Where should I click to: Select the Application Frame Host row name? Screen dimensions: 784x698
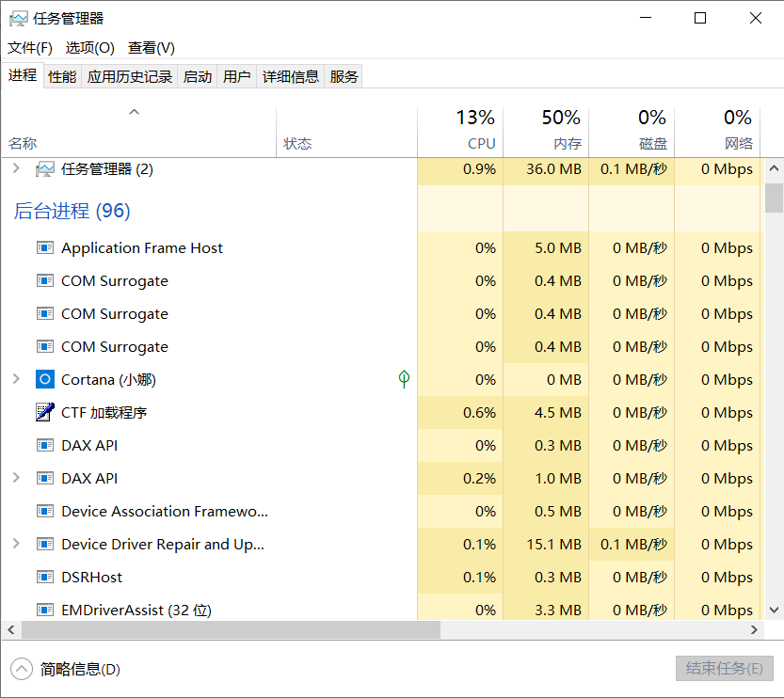(x=142, y=247)
